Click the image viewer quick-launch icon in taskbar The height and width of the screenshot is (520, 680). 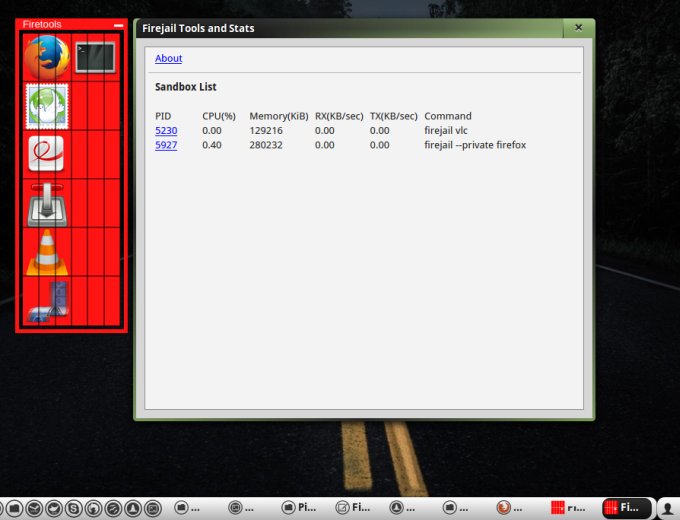click(x=153, y=508)
